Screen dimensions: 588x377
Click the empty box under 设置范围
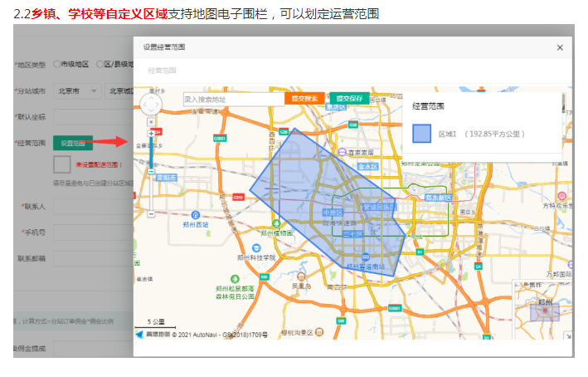61,164
